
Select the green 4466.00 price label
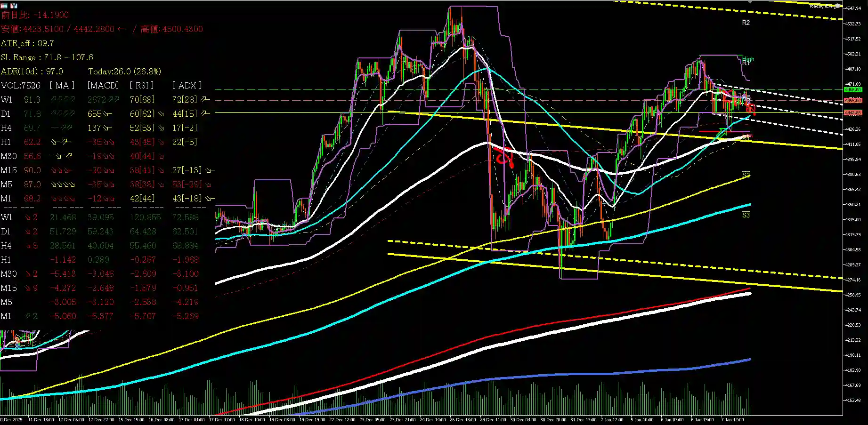tap(852, 89)
